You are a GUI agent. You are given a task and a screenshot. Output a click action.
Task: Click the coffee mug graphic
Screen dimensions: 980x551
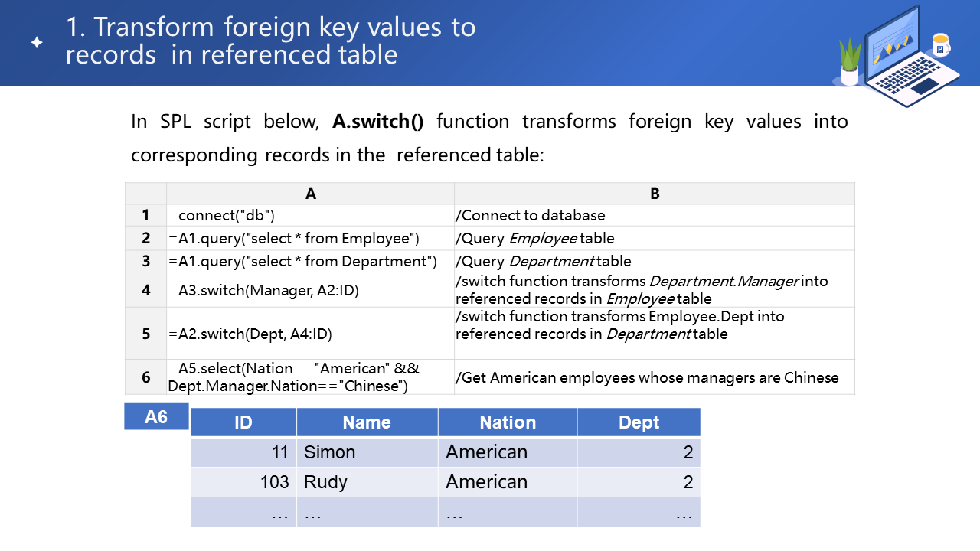[x=940, y=45]
